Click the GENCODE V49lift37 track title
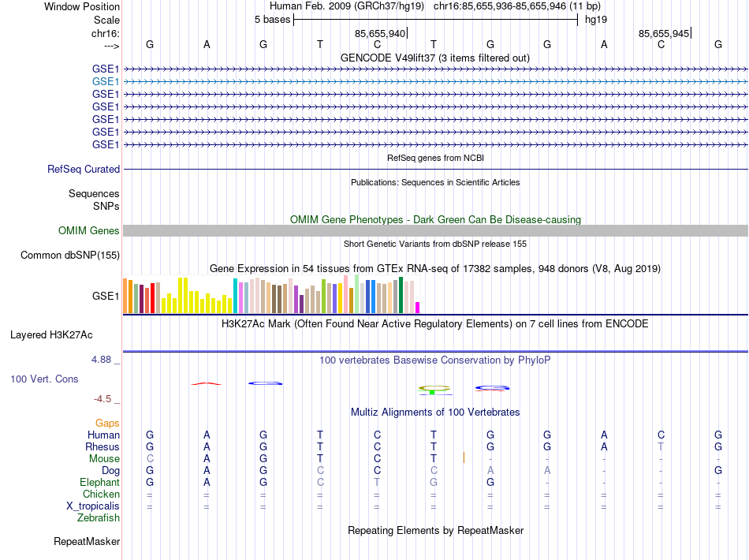Screen dimensions: 749x560 pyautogui.click(x=435, y=58)
